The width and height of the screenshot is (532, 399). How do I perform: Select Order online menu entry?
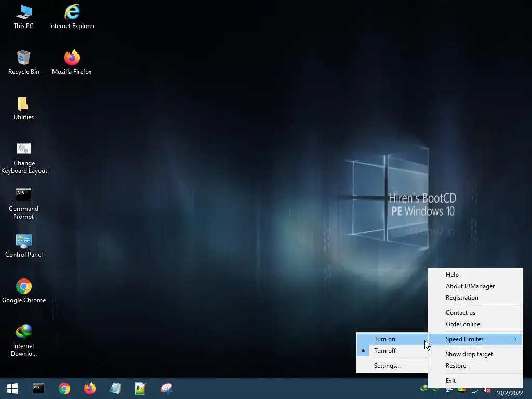475,324
